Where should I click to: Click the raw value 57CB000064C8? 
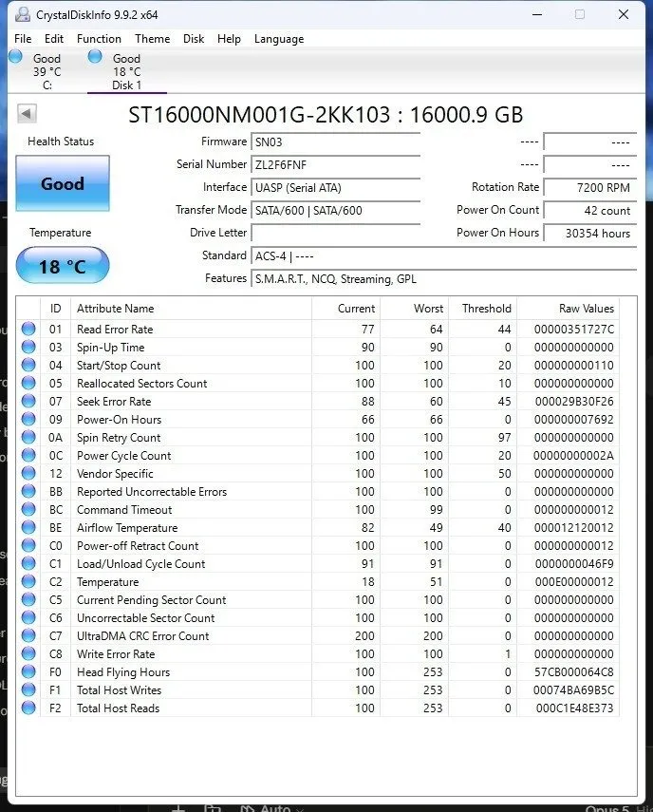[x=574, y=672]
